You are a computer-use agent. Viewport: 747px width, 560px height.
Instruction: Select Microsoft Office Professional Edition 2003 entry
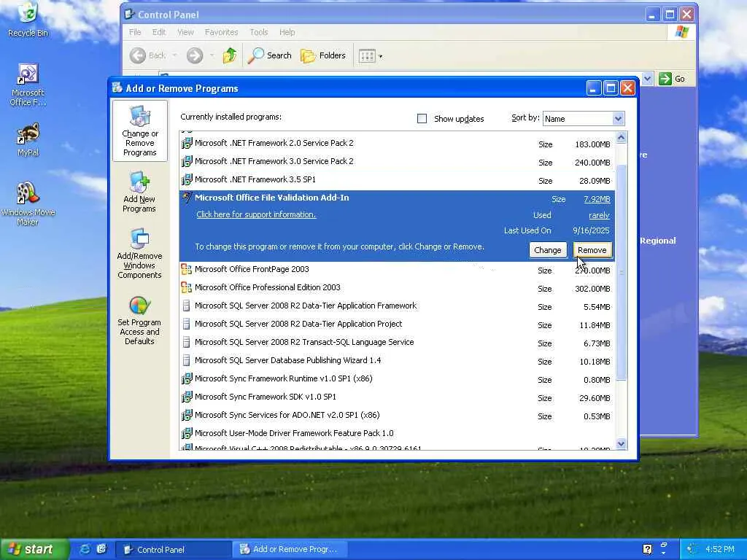click(x=397, y=287)
